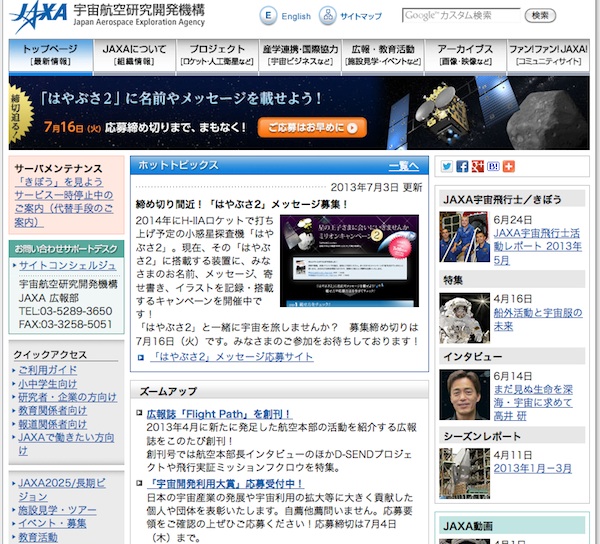
Task: Share the page on Twitter
Action: click(447, 166)
